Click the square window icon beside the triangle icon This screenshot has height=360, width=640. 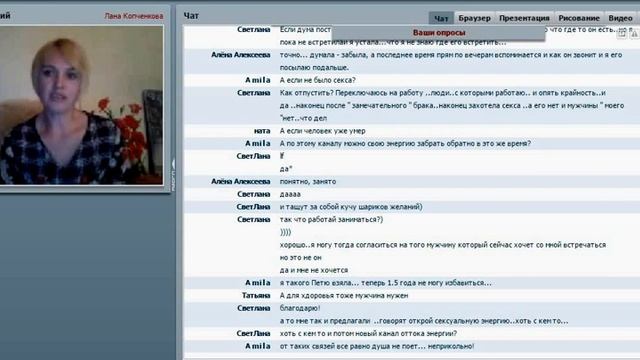pos(622,34)
